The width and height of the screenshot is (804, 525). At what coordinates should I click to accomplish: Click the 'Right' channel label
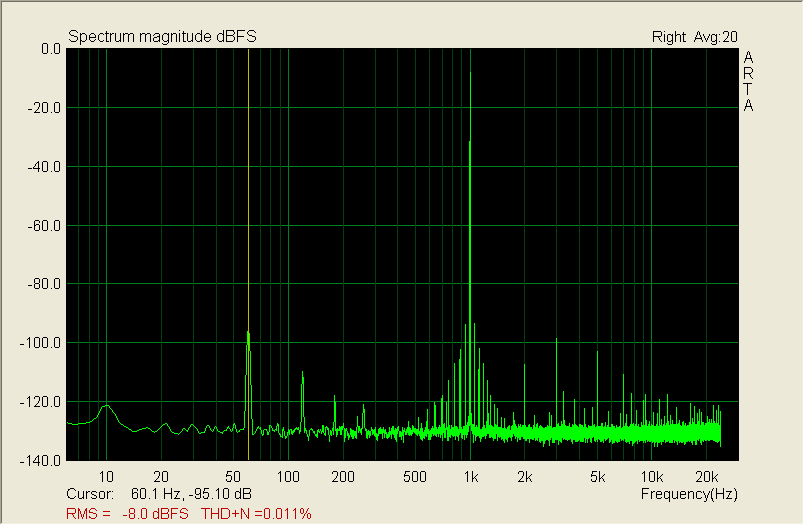pos(669,37)
